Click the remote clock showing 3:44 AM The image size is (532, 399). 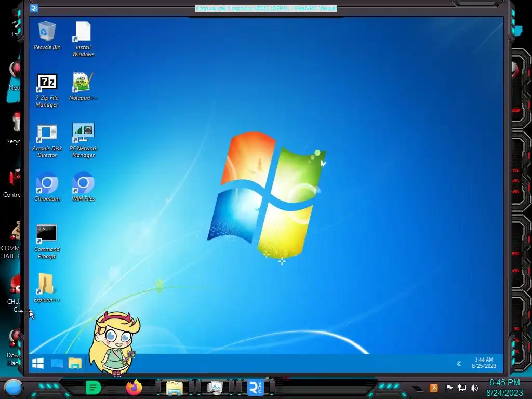click(x=484, y=363)
